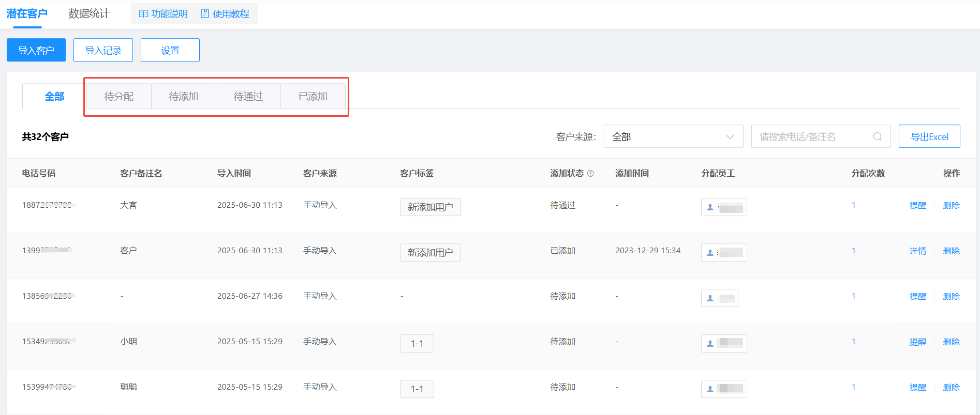Click the 电话号码 column header
980x415 pixels.
coord(39,174)
